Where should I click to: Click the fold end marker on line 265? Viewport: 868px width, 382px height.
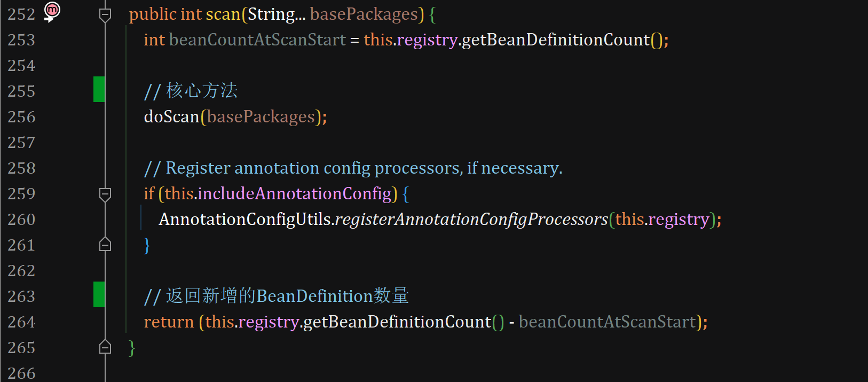tap(105, 347)
